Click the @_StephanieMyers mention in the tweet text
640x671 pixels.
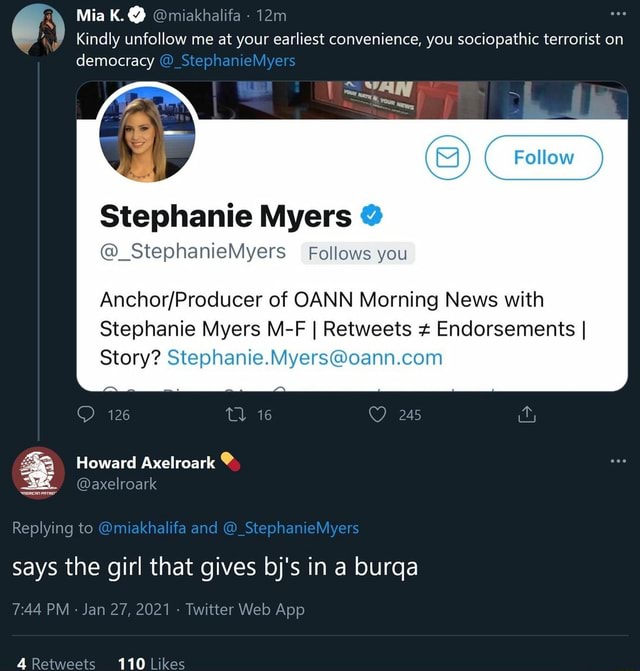click(227, 60)
